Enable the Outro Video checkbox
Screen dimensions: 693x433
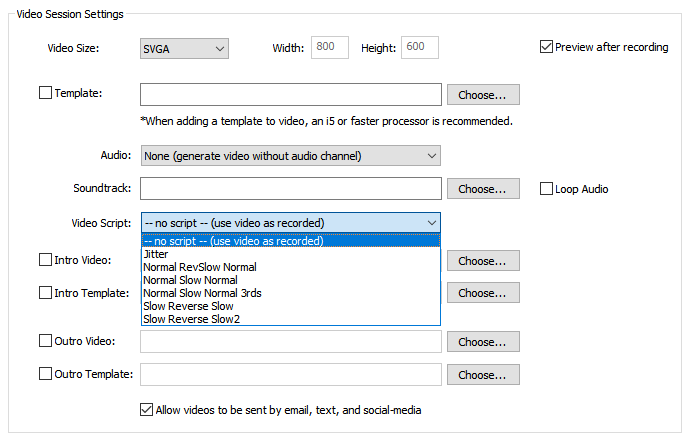point(46,341)
